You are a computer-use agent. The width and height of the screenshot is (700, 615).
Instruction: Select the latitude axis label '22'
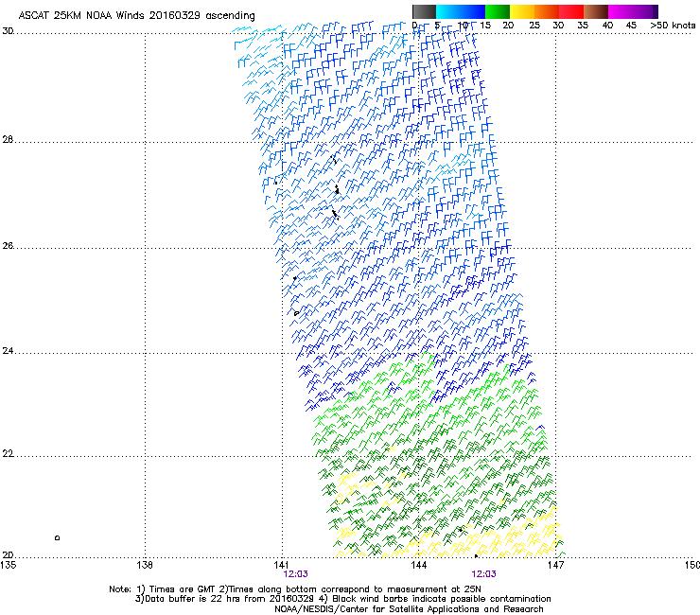tap(8, 454)
